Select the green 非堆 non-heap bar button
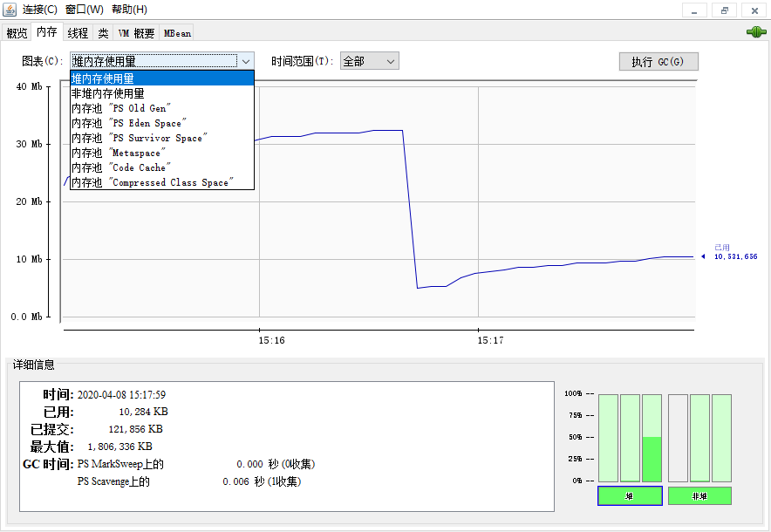Image resolution: width=771 pixels, height=532 pixels. click(x=699, y=495)
